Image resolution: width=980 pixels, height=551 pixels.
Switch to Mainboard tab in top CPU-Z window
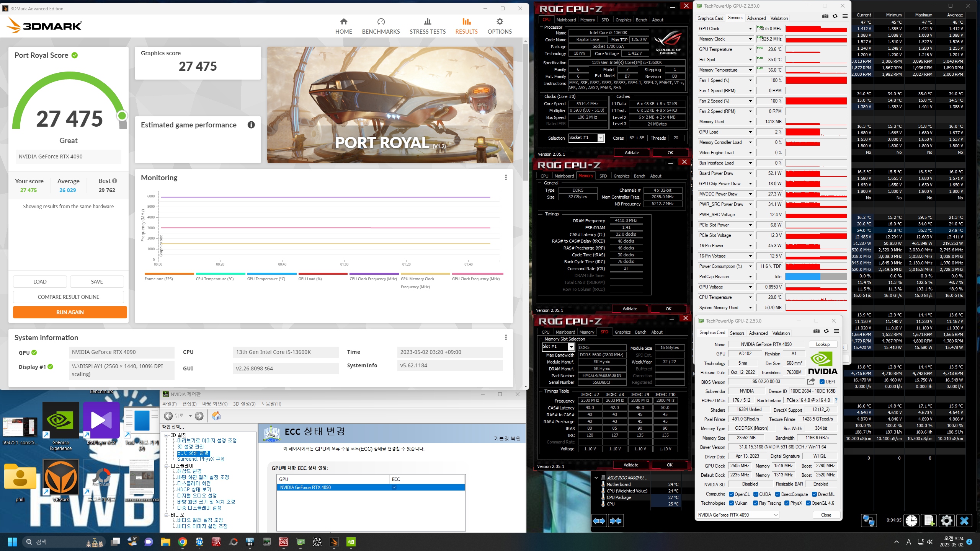pos(566,20)
